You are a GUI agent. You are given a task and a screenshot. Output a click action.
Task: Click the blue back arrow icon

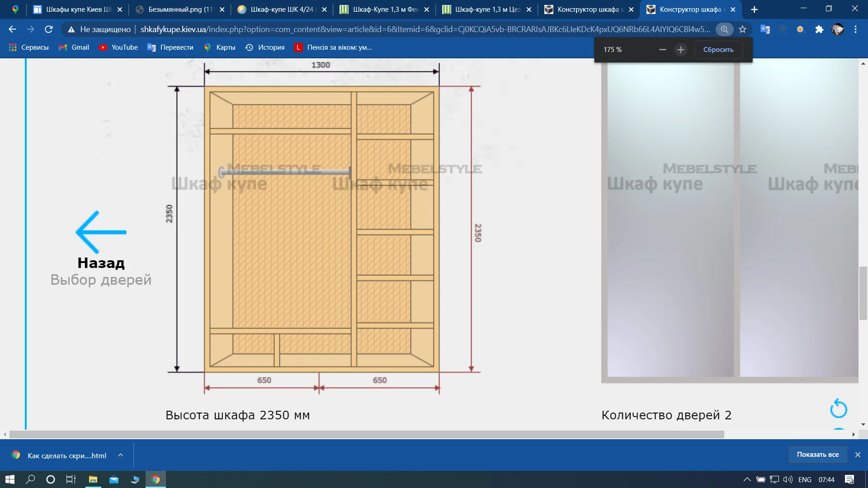click(101, 232)
